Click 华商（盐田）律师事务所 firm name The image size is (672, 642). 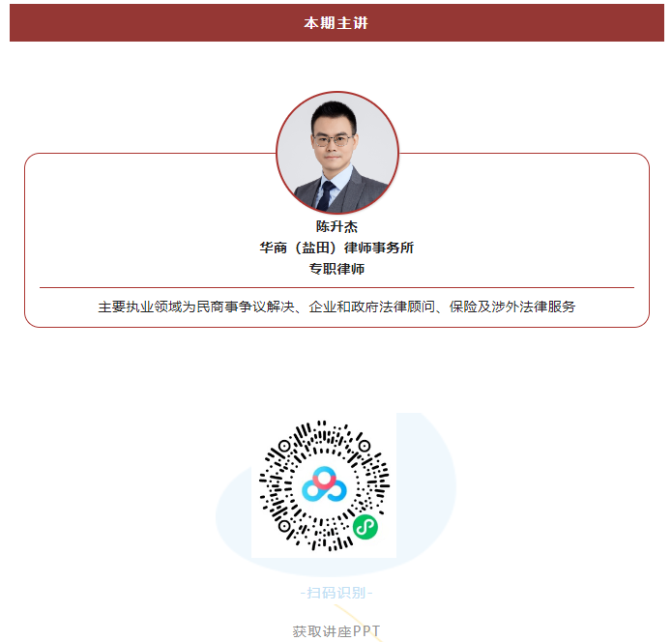tap(336, 248)
